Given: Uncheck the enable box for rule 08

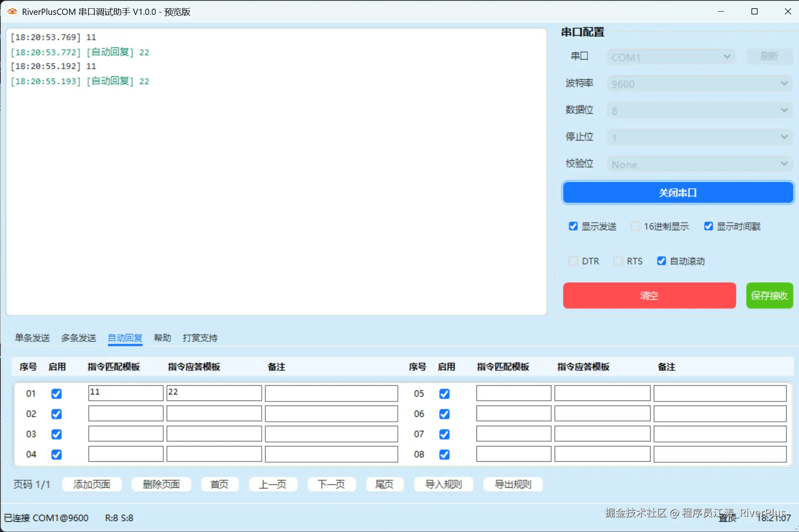Looking at the screenshot, I should (x=445, y=454).
